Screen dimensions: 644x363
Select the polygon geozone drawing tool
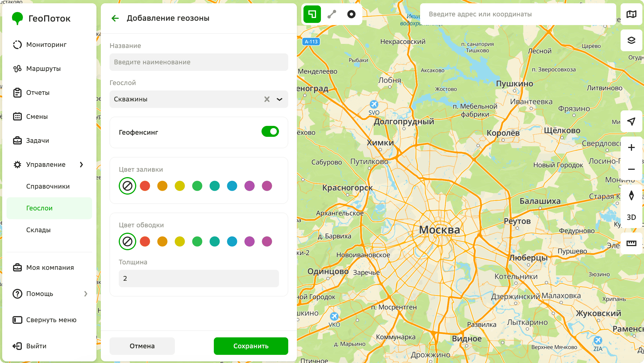coord(312,14)
